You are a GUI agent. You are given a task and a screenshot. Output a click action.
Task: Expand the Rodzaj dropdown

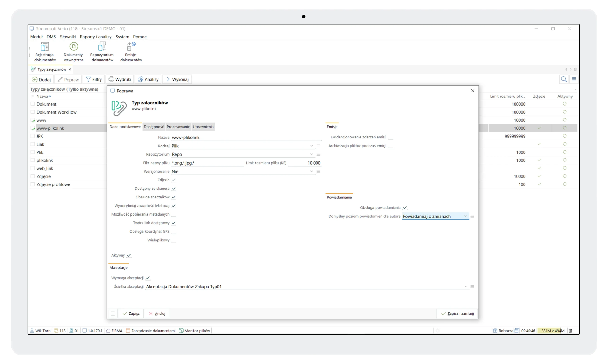point(312,146)
